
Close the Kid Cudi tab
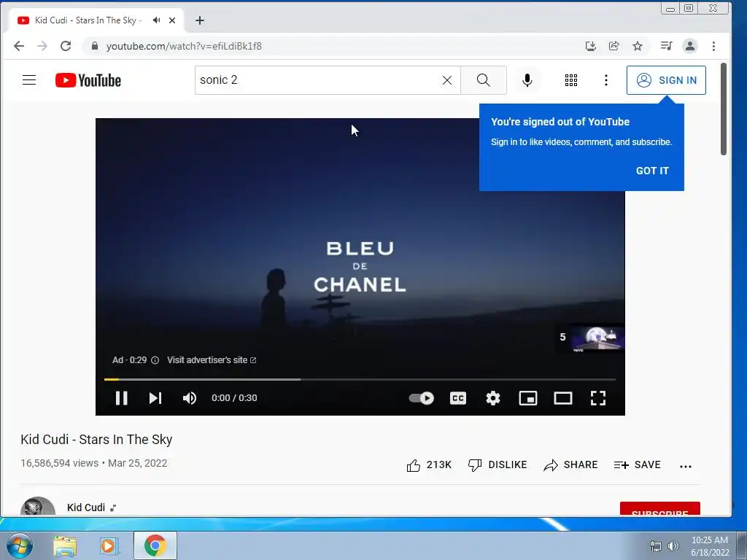(172, 20)
